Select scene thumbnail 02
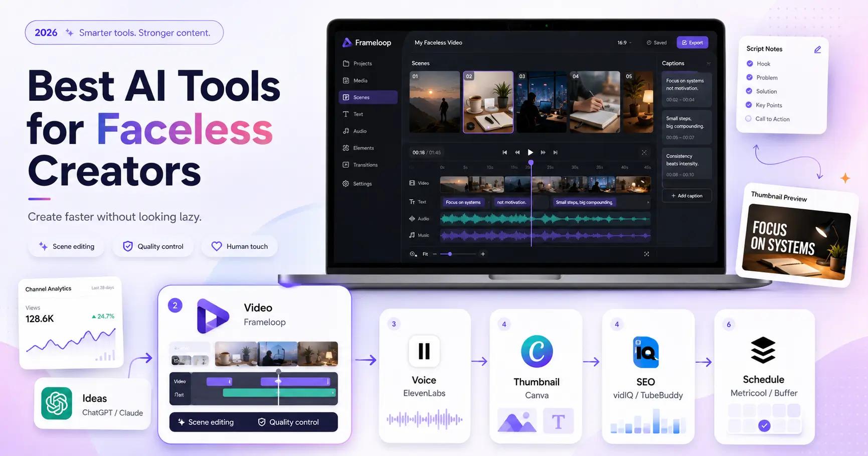Viewport: 868px width, 456px height. (x=488, y=102)
